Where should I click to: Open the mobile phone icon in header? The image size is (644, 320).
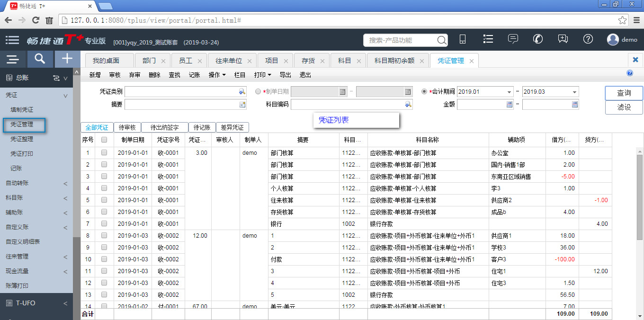pos(463,40)
